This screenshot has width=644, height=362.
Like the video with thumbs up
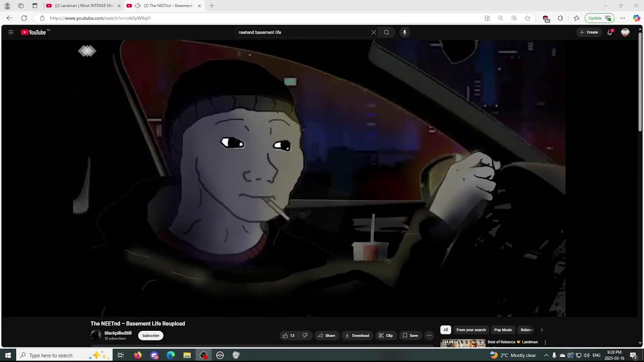point(288,335)
